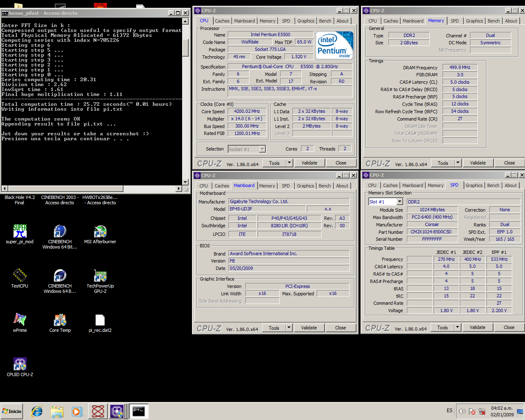Click Close in the Mainboard-tab window
Viewport: 525px width, 420px height.
[340, 328]
